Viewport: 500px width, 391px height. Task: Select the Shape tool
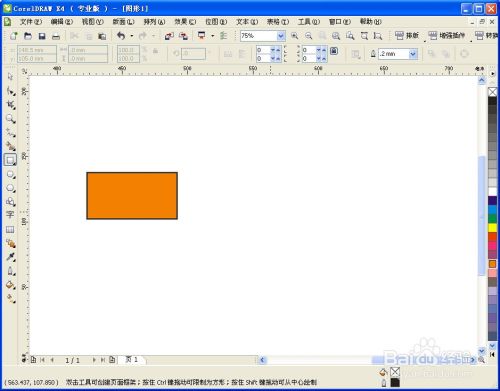pyautogui.click(x=10, y=91)
